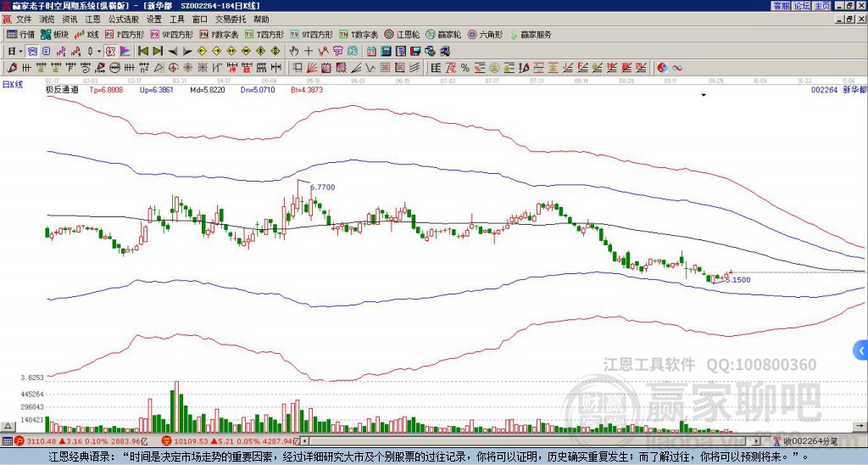Open the calendar icon
The image size is (868, 465).
pyautogui.click(x=371, y=52)
